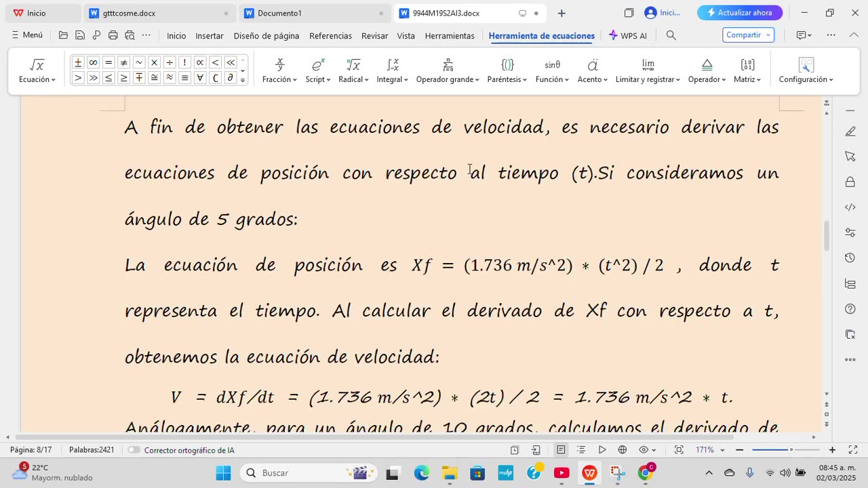Toggle the Corrector ortográfico de IA switch
Screen dimensions: 868x488
click(x=134, y=450)
